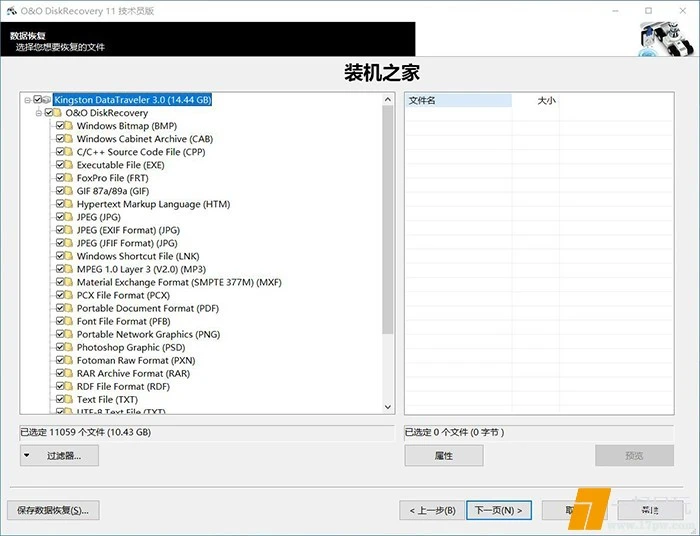Image resolution: width=700 pixels, height=536 pixels.
Task: Open the 过滤器 filter dropdown
Action: pos(58,456)
